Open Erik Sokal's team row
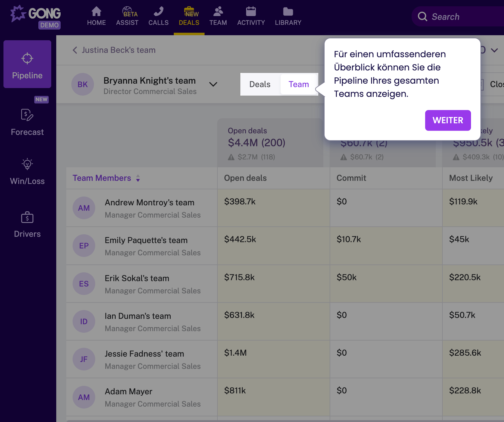Viewport: 504px width, 422px height. 137,279
